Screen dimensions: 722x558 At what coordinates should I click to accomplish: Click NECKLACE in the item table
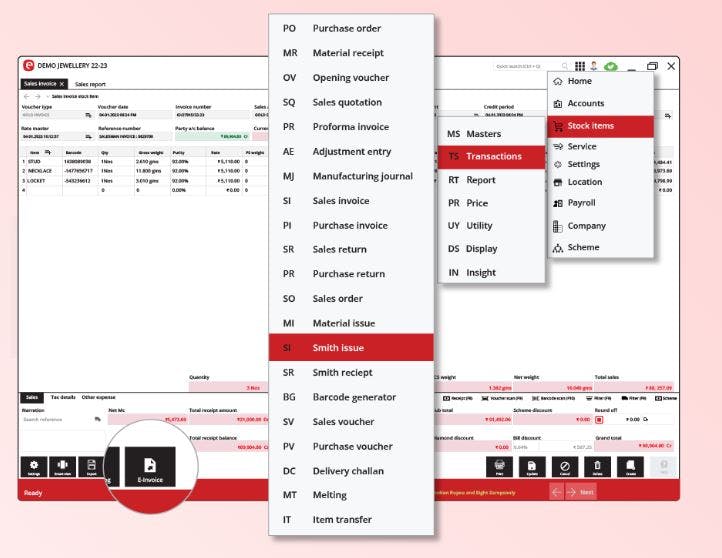pos(41,171)
